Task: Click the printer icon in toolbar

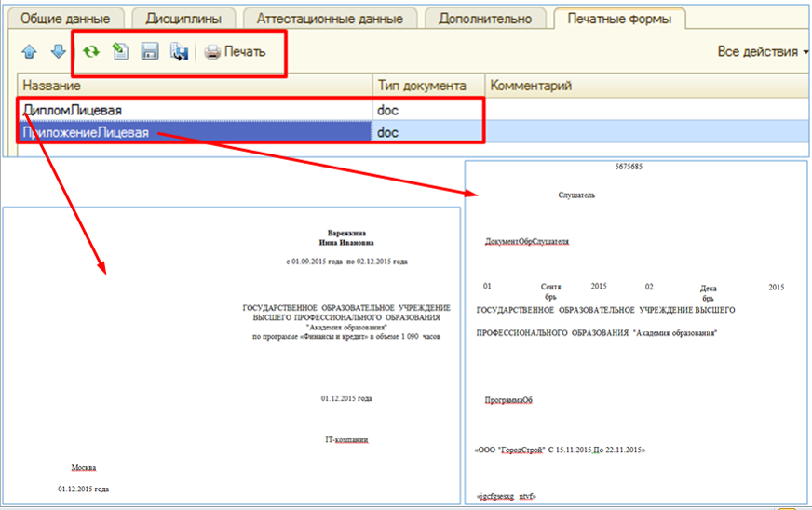Action: (x=212, y=52)
